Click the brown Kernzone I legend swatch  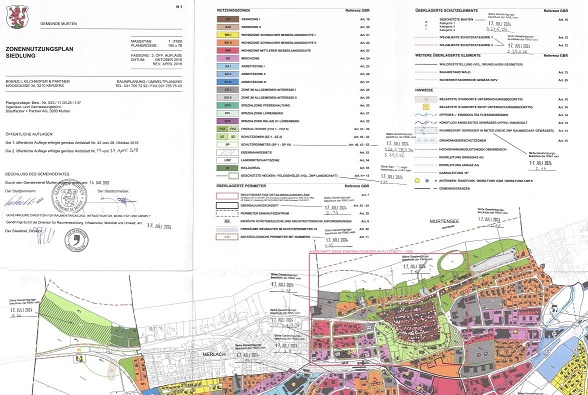[x=227, y=19]
